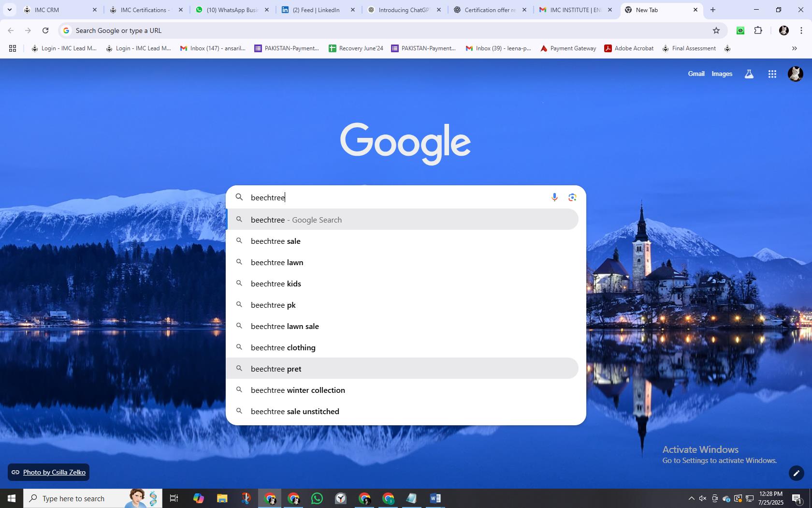This screenshot has width=812, height=508.
Task: Open Inbox (39) leena bookmark
Action: (x=498, y=48)
